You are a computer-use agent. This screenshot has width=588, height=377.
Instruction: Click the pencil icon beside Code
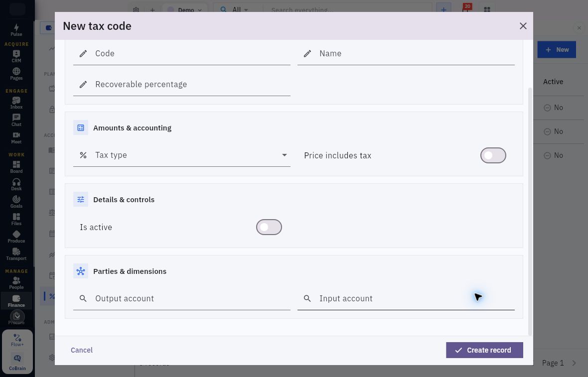coord(83,53)
